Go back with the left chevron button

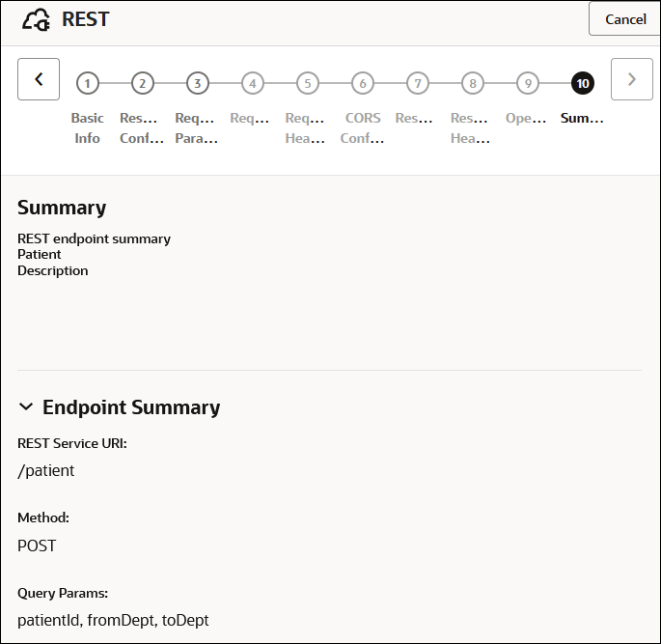pos(39,79)
